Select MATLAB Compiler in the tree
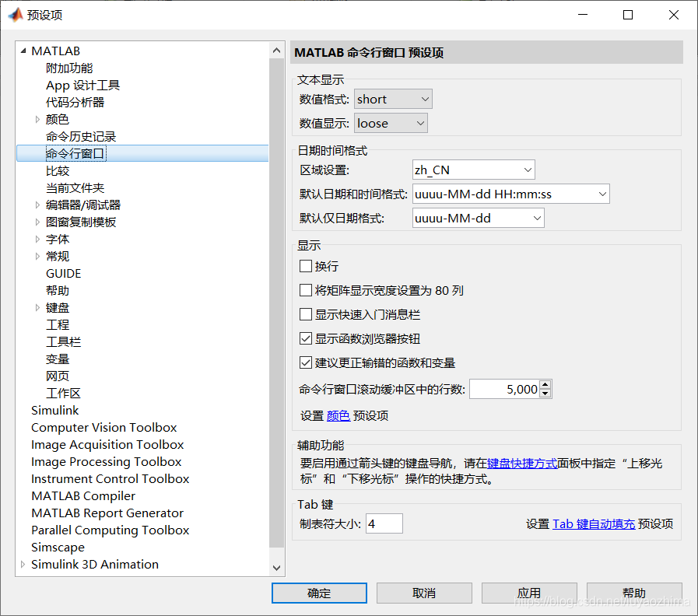Image resolution: width=698 pixels, height=616 pixels. [x=83, y=495]
